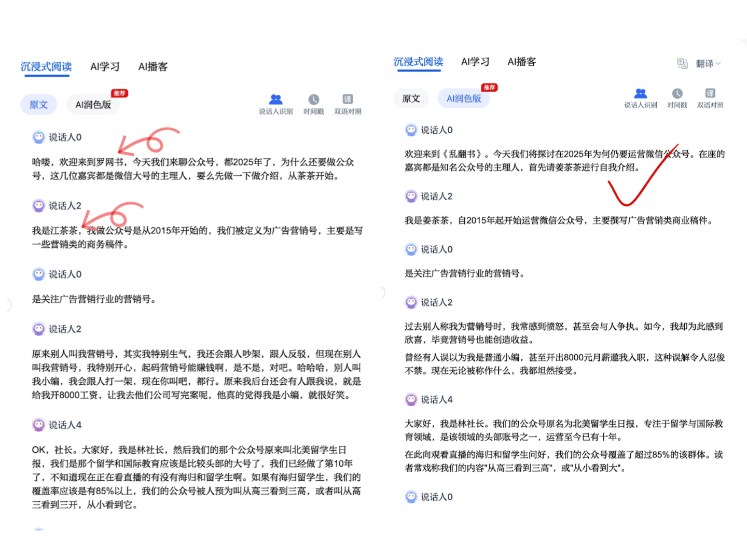The height and width of the screenshot is (560, 747).
Task: Click the translate icon beside 翻译
Action: [683, 64]
